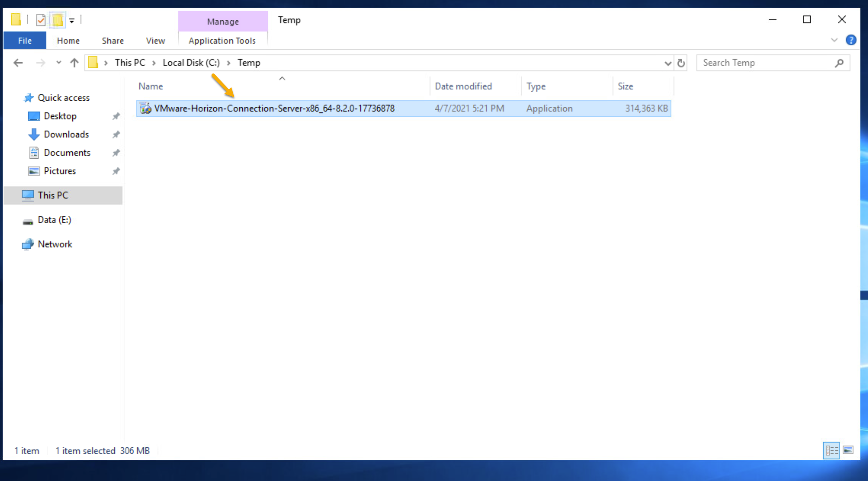868x481 pixels.
Task: Open Pictures in the navigation pane
Action: [60, 171]
